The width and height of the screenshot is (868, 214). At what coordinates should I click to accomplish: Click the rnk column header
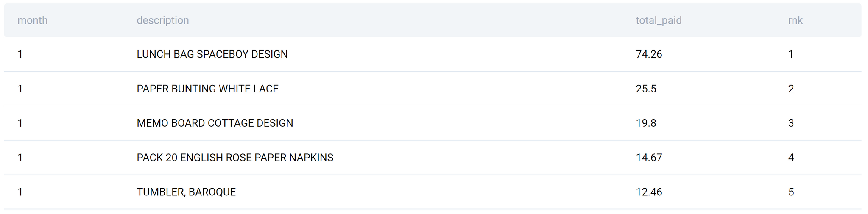point(795,20)
